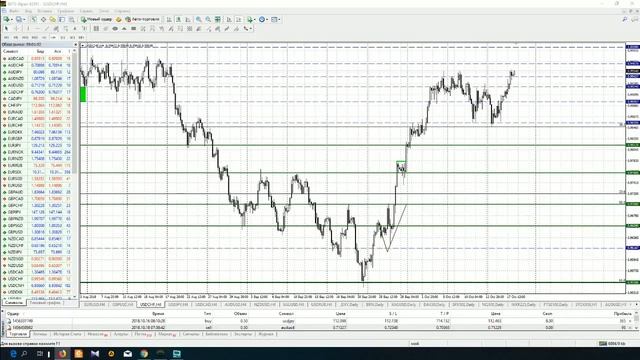Open profiles dropdown arrow
Viewport: 640px width, 360px height.
pos(24,19)
